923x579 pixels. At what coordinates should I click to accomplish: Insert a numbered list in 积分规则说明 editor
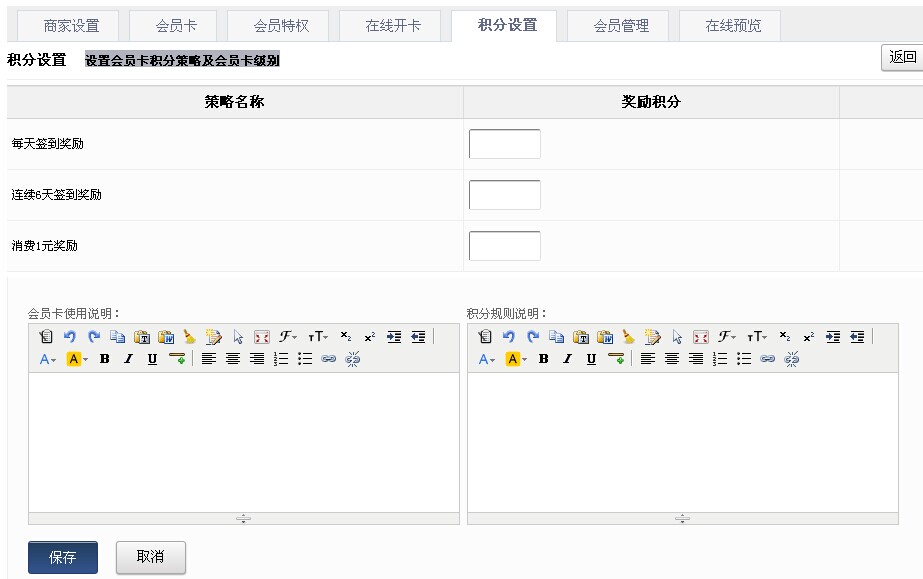tap(720, 359)
